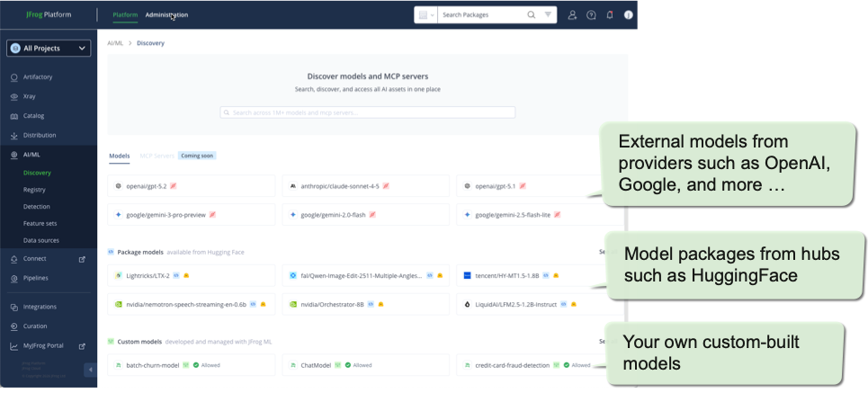Open the google/gemini-2.0-flash model card
Viewport: 868px width, 393px height.
click(365, 215)
